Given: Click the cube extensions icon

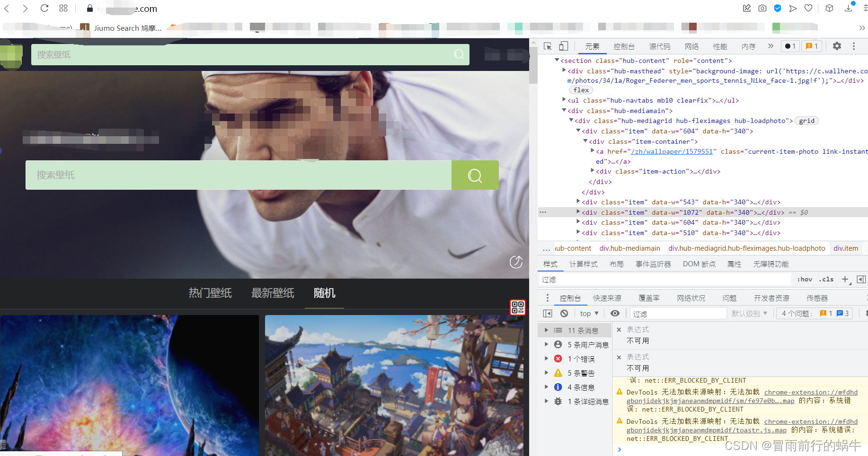Looking at the screenshot, I should click(829, 8).
